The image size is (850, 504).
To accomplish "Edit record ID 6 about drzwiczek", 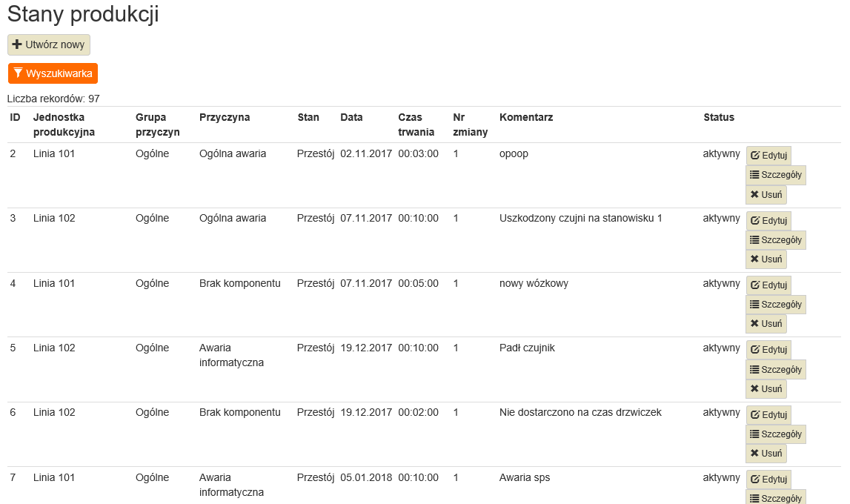I will pos(768,415).
